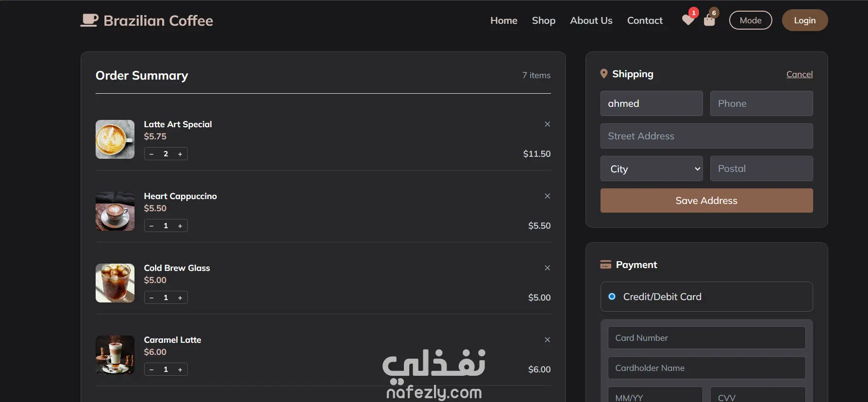Image resolution: width=868 pixels, height=402 pixels.
Task: Focus the name field containing ahmed
Action: point(651,103)
